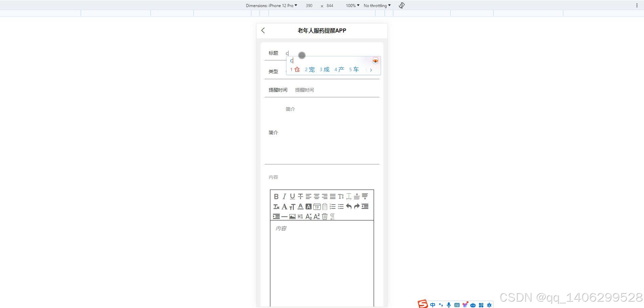This screenshot has width=644, height=308.
Task: Insert a horizontal divider line
Action: 284,217
